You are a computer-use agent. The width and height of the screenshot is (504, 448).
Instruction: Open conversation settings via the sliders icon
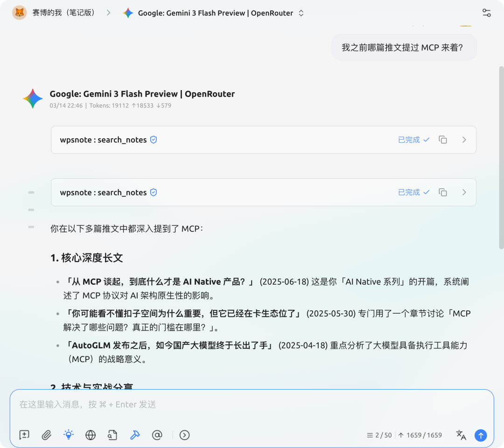pos(486,13)
